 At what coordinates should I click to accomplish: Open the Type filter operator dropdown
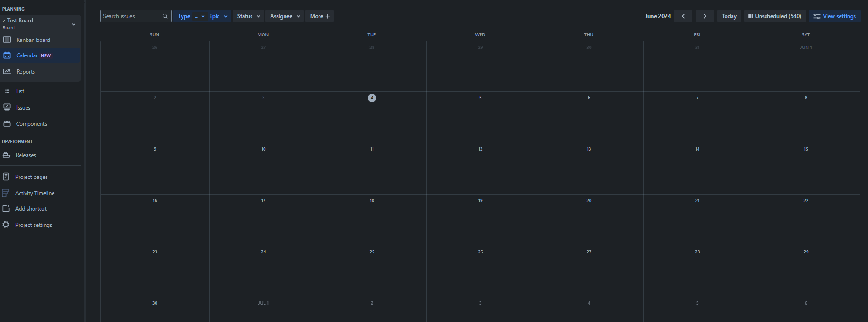tap(199, 16)
